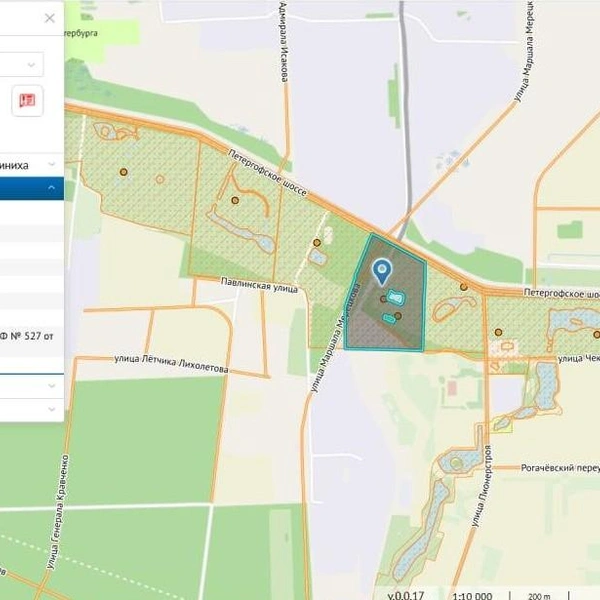Select the leftmost dark brown circle marker
Screen dimensions: 600x600
tap(123, 172)
